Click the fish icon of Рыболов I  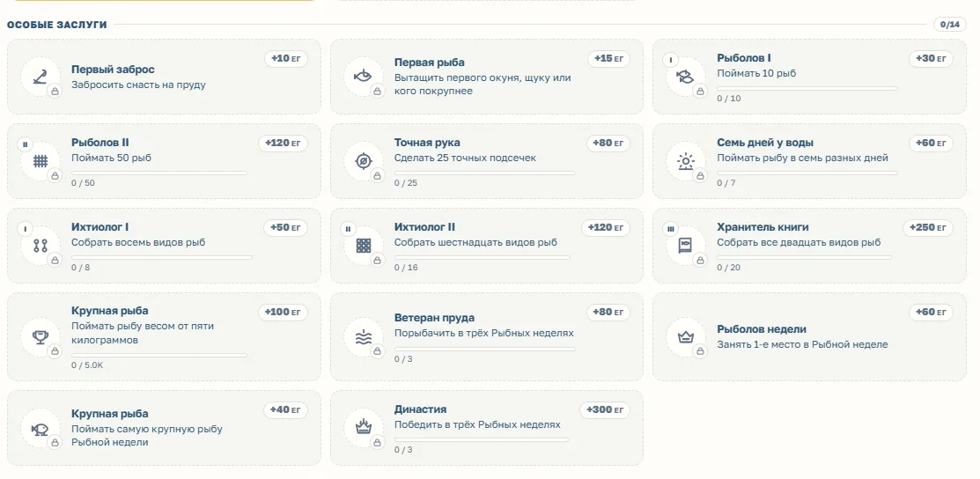click(685, 77)
